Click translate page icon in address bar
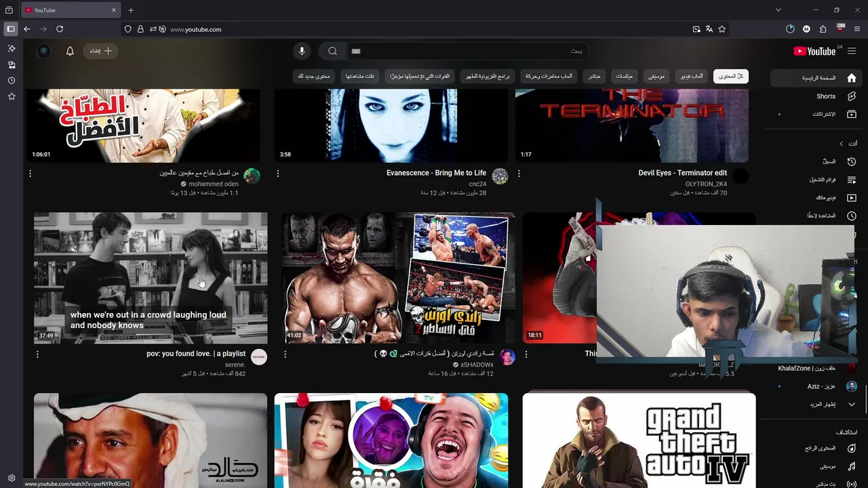 (709, 29)
